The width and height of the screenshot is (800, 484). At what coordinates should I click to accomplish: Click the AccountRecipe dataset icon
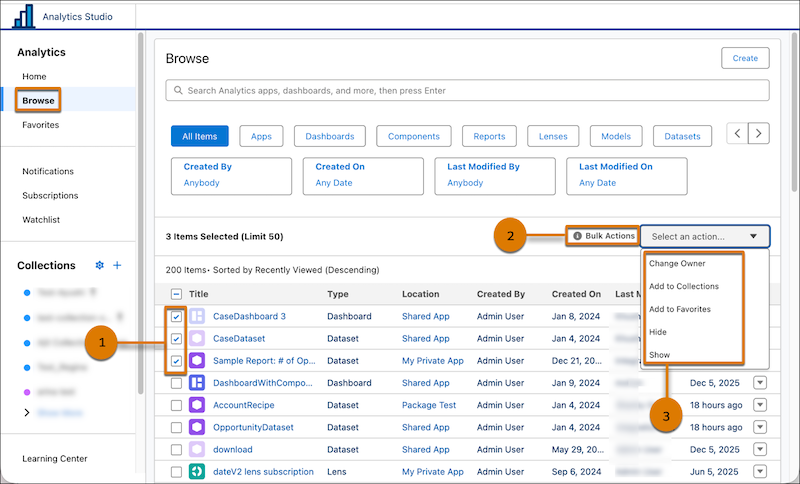pyautogui.click(x=197, y=405)
